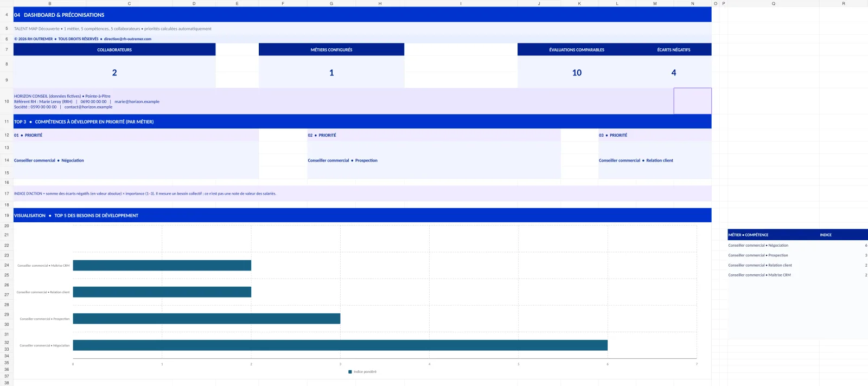The image size is (868, 386).
Task: Open the direction@rh-outremer.com email link
Action: [127, 39]
